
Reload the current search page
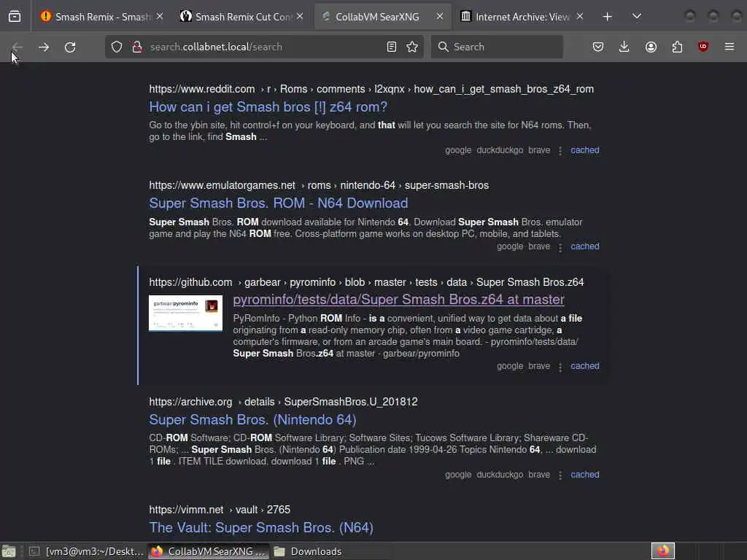point(70,47)
